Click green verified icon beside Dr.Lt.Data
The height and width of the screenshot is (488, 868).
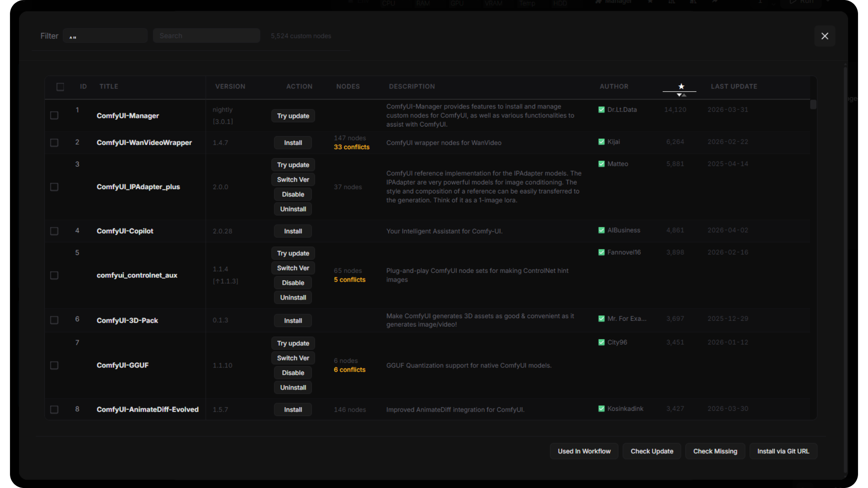click(x=601, y=110)
